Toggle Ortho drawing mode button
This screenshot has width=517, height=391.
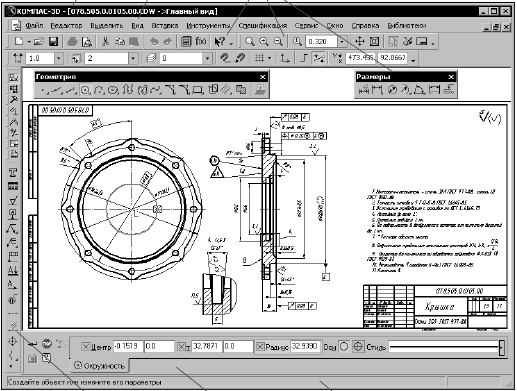click(304, 58)
